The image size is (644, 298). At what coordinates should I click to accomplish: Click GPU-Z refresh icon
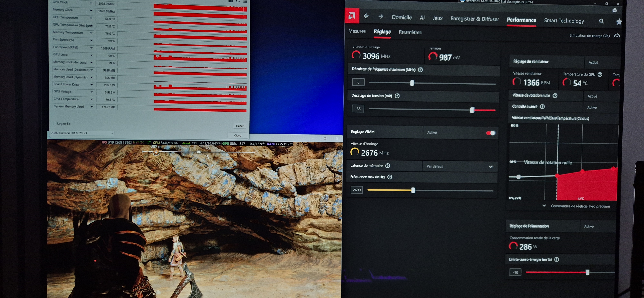(x=238, y=1)
